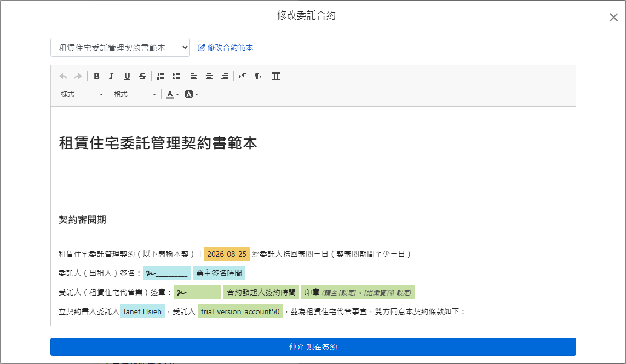Align text to the right
The image size is (626, 364).
point(225,76)
